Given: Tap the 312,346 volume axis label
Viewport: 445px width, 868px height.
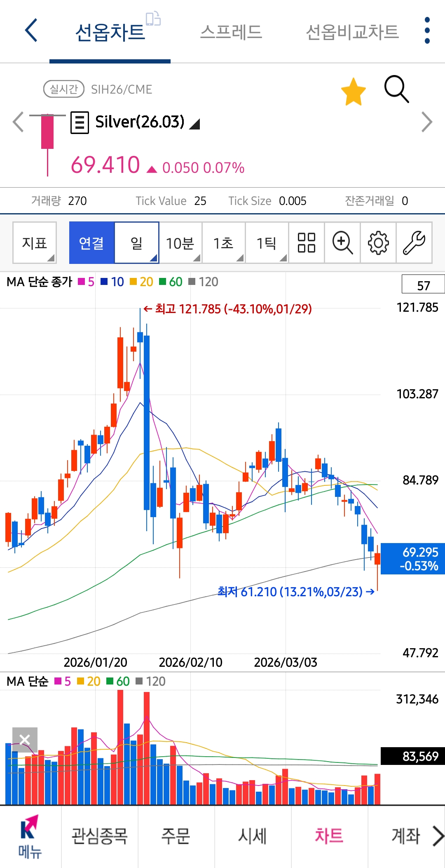Looking at the screenshot, I should point(417,699).
